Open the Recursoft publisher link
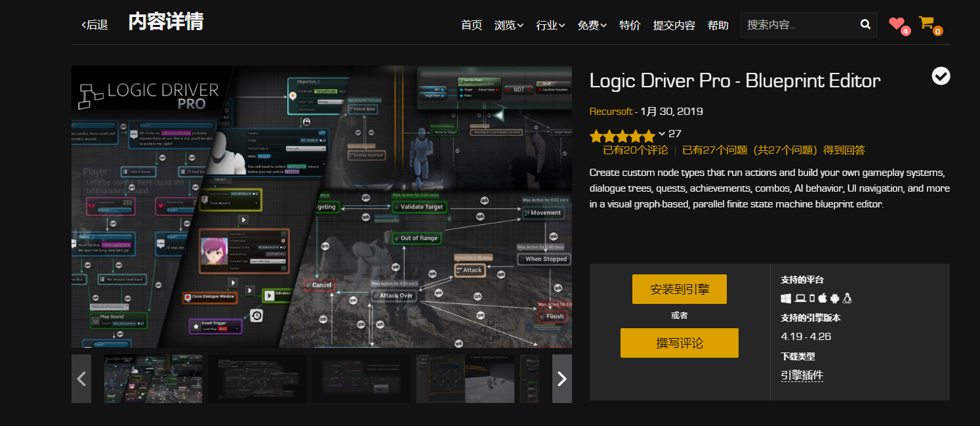The image size is (980, 426). point(611,112)
